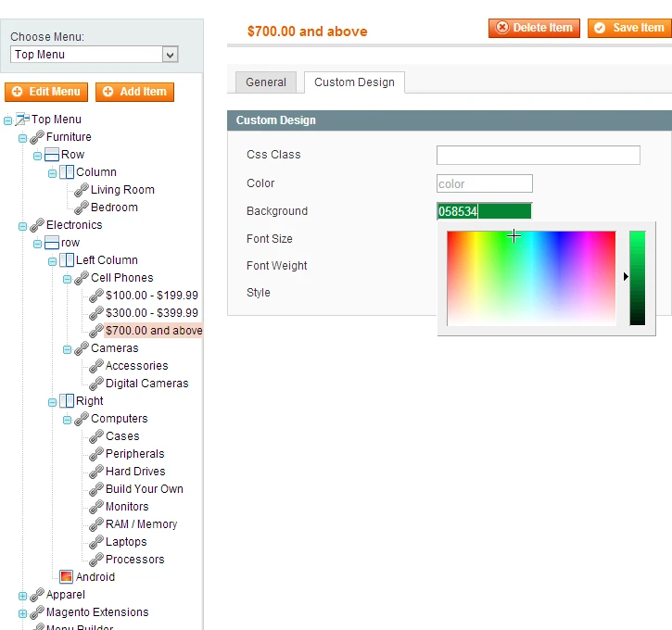Open the Choose Menu dropdown
The width and height of the screenshot is (672, 630).
(94, 55)
